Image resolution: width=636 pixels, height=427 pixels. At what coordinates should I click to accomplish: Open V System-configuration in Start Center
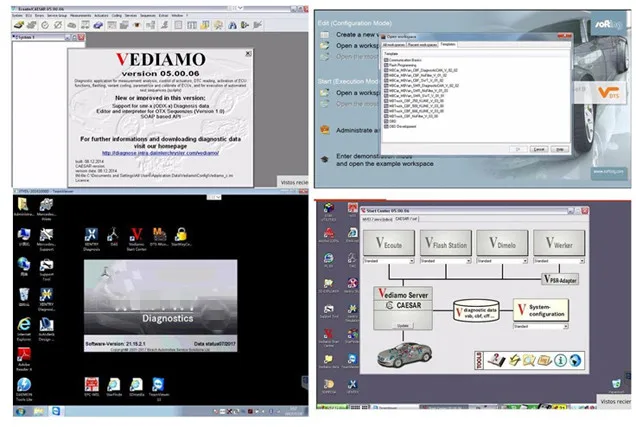(x=541, y=310)
